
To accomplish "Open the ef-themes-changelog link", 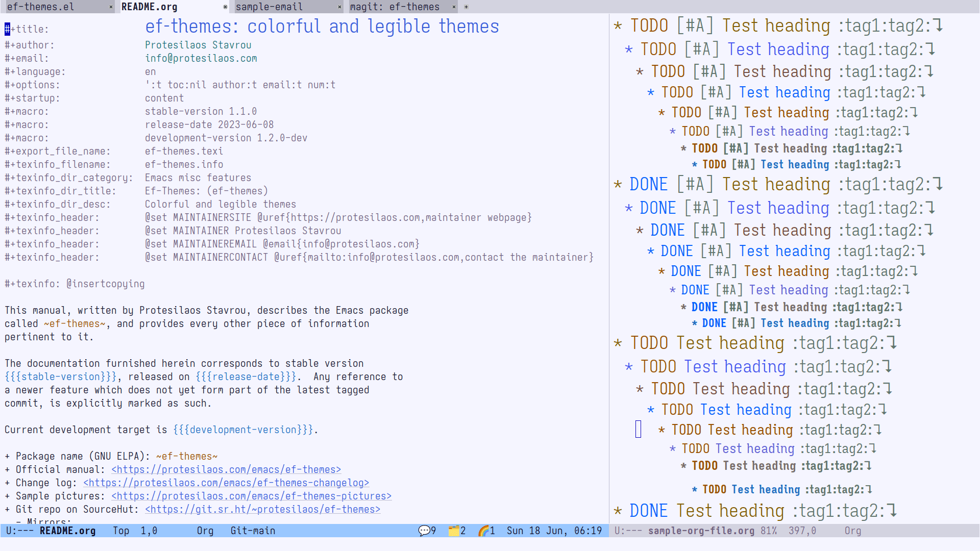I will click(226, 483).
